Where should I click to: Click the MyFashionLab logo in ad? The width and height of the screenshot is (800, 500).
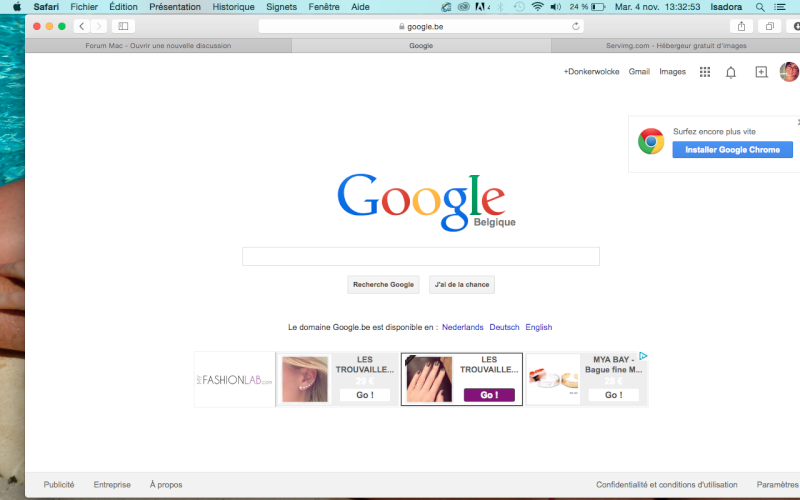pyautogui.click(x=235, y=380)
